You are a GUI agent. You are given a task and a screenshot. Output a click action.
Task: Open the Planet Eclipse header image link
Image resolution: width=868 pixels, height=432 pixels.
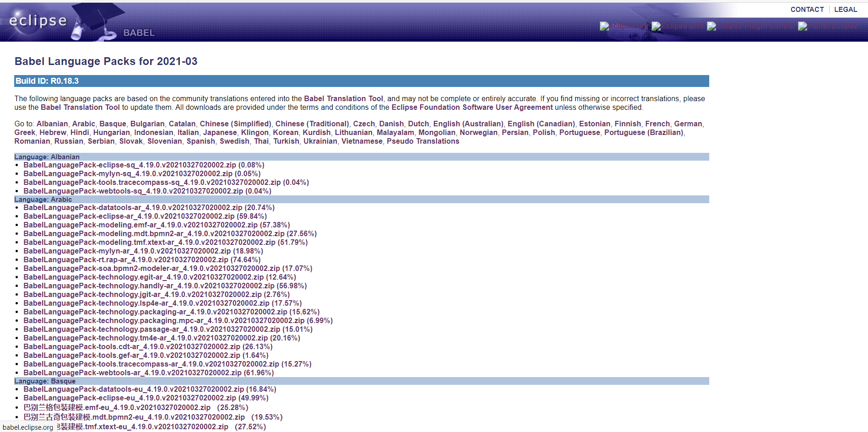(x=828, y=26)
